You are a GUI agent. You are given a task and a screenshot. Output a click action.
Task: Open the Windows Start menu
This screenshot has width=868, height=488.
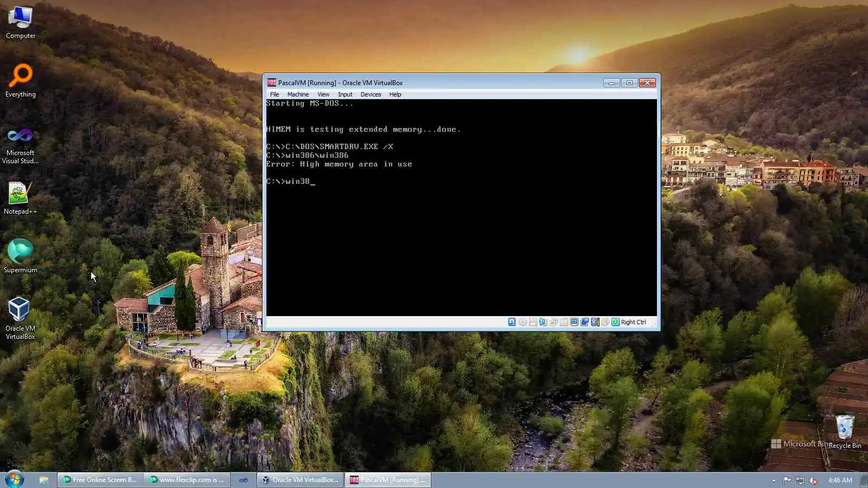coord(14,479)
